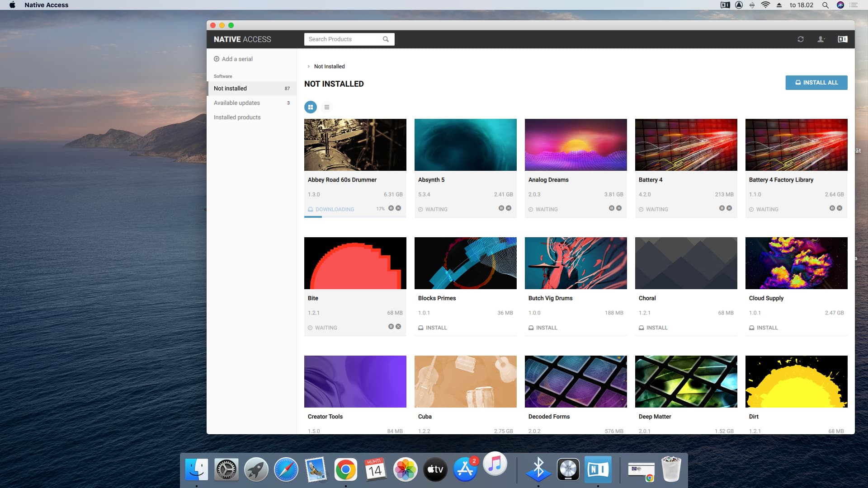868x488 pixels.
Task: Cancel Battery 4 Factory Library install
Action: tap(840, 208)
